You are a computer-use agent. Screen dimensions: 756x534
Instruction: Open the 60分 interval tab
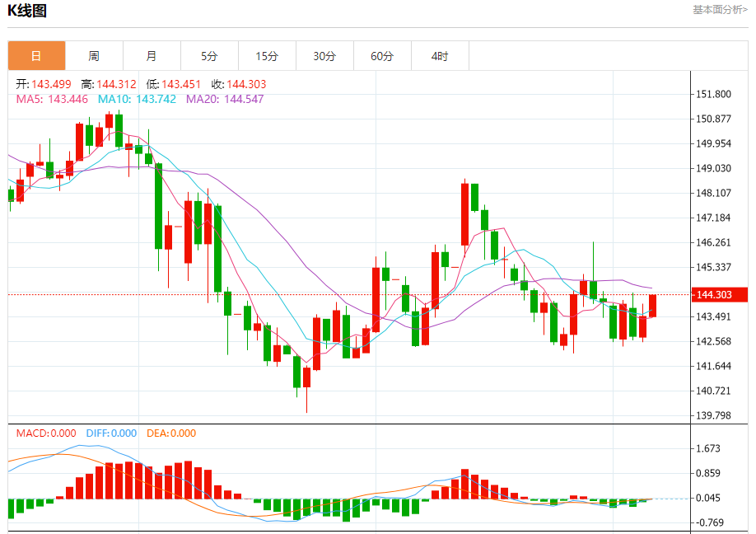click(382, 56)
